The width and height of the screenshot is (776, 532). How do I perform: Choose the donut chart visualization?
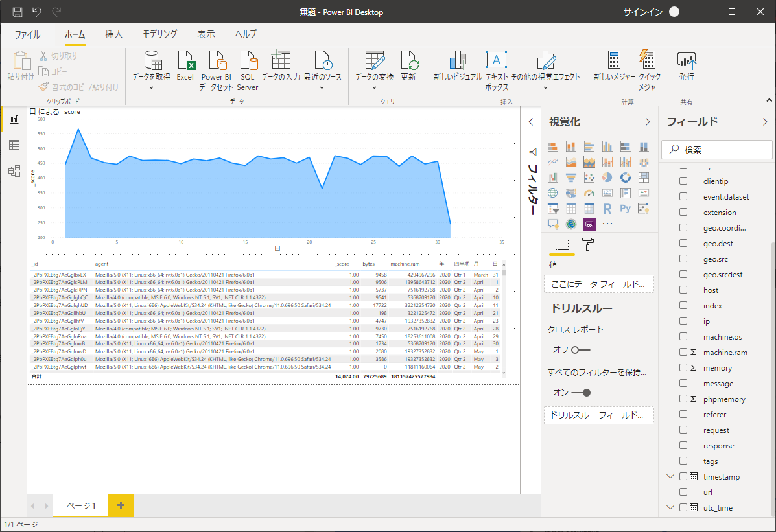[x=626, y=177]
